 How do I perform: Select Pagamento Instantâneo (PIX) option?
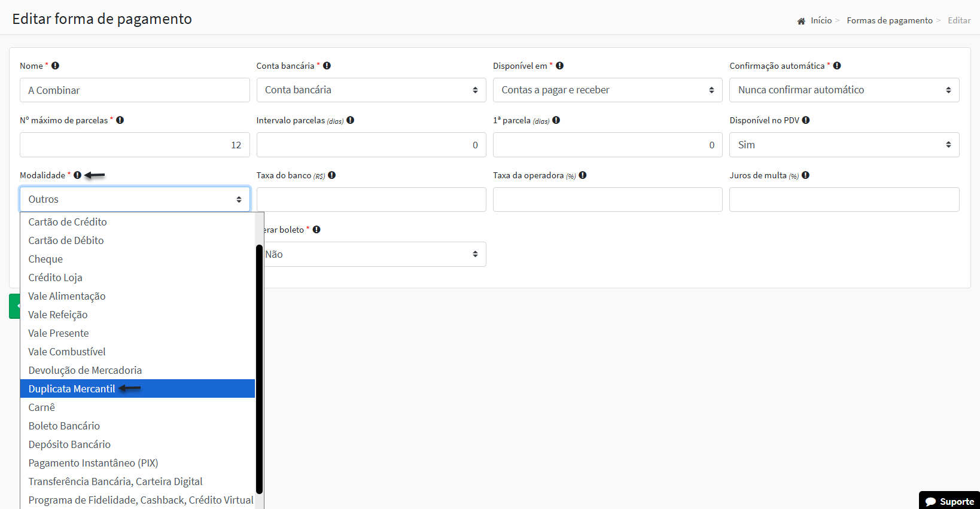(x=138, y=463)
